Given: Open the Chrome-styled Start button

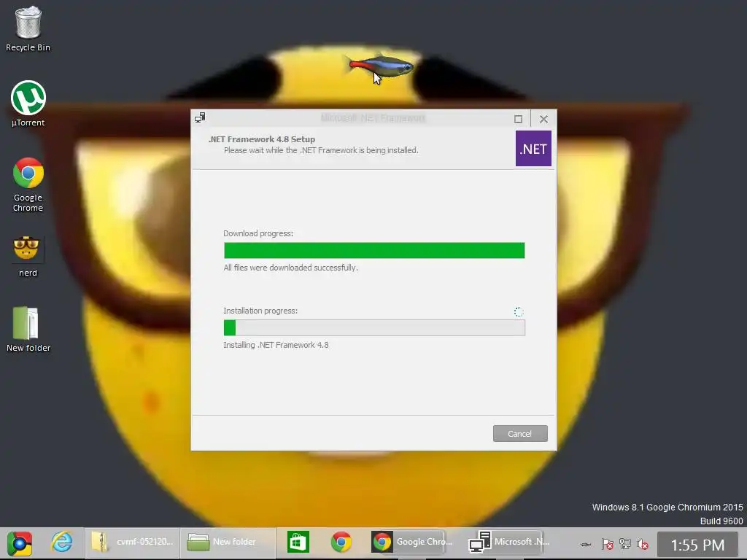Looking at the screenshot, I should click(20, 543).
